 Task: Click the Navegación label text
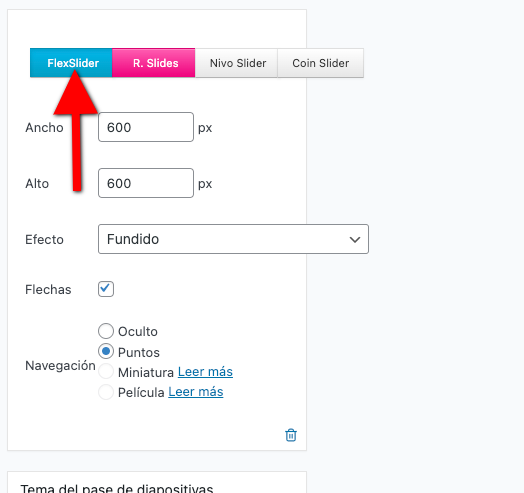(60, 365)
